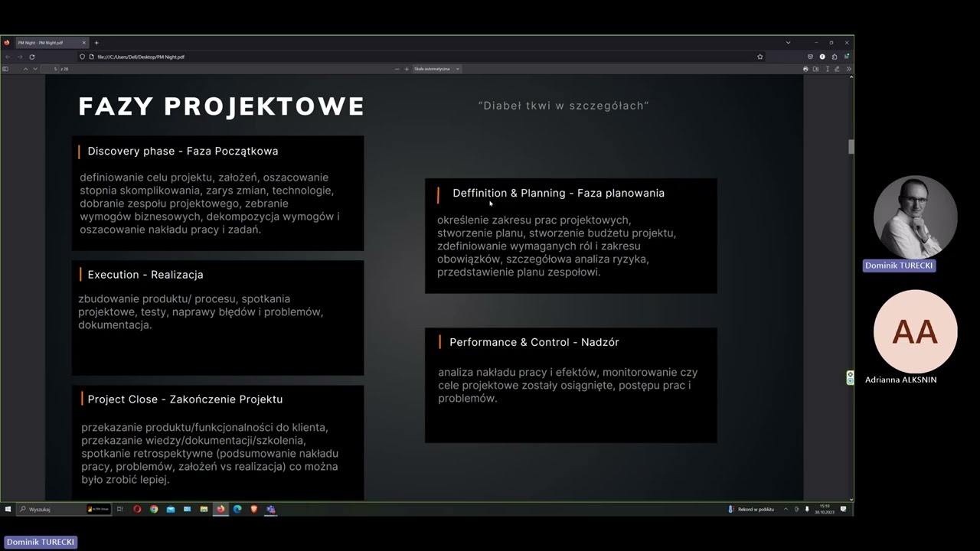
Task: Open the Pocket save icon
Action: click(x=810, y=57)
